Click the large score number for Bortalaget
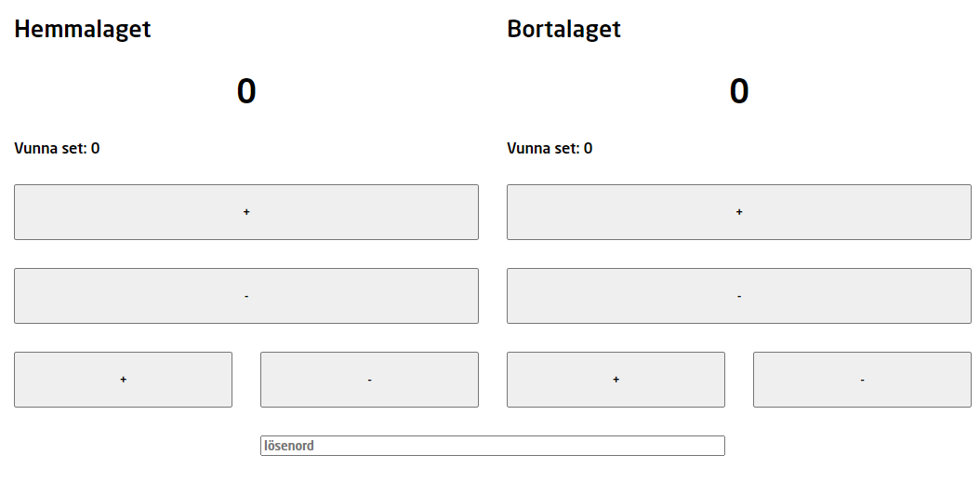The width and height of the screenshot is (980, 482). (739, 91)
